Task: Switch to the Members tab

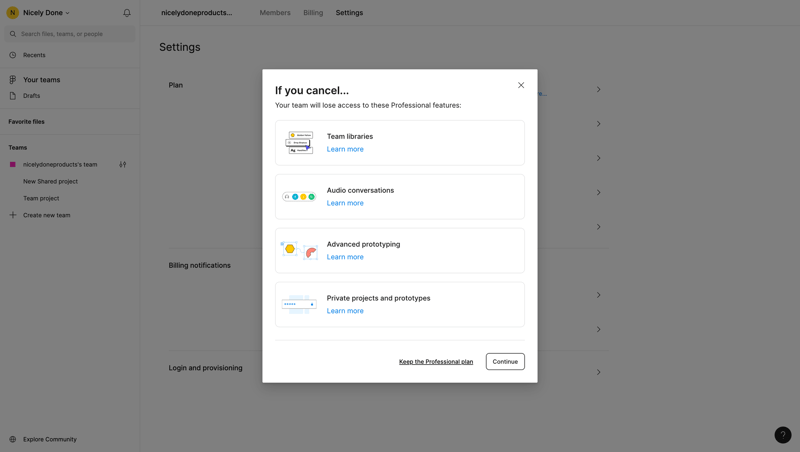Action: pyautogui.click(x=275, y=13)
